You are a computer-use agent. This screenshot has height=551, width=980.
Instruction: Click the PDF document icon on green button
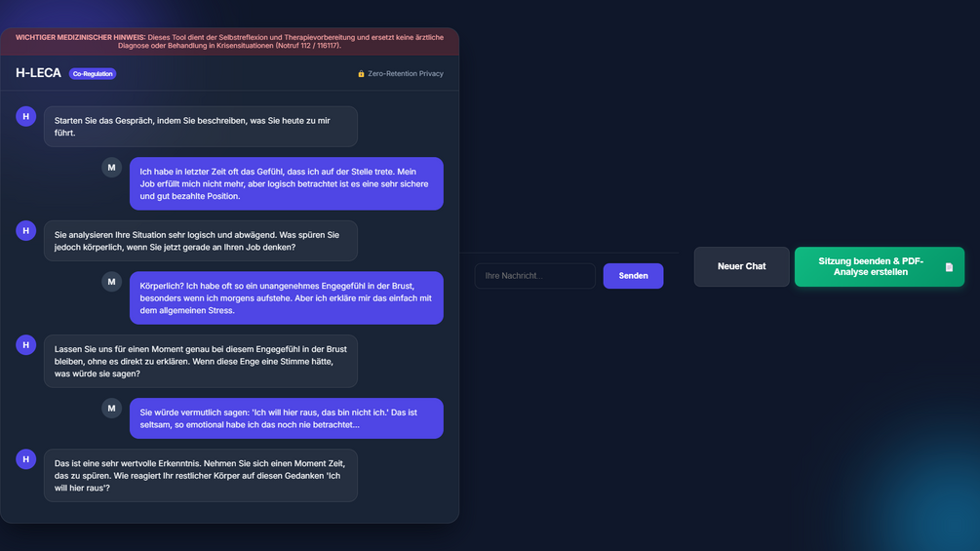(x=949, y=267)
